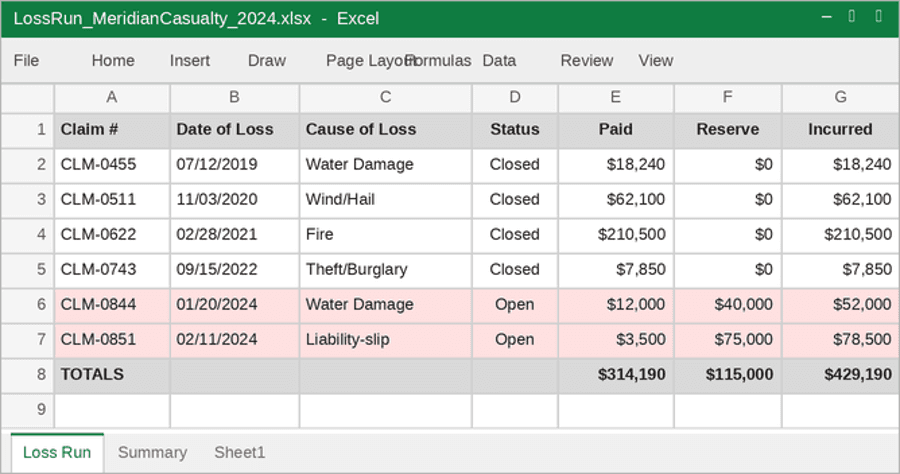Select cell CLM-0844
Screen dimensions: 900x474
coord(112,305)
